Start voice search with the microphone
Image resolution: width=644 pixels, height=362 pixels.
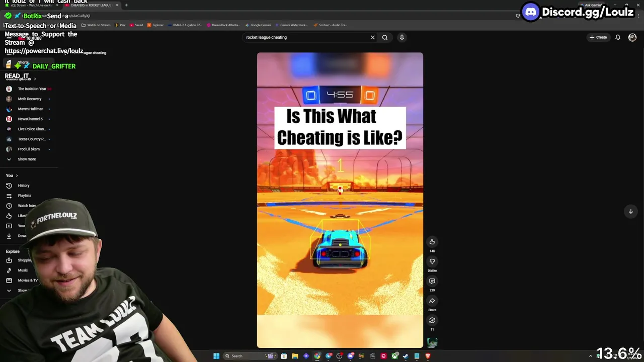tap(401, 37)
